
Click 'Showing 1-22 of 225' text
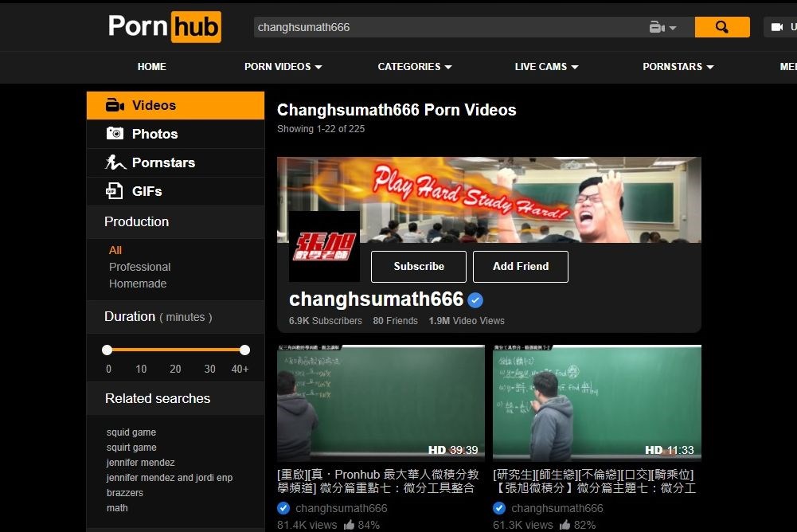321,129
